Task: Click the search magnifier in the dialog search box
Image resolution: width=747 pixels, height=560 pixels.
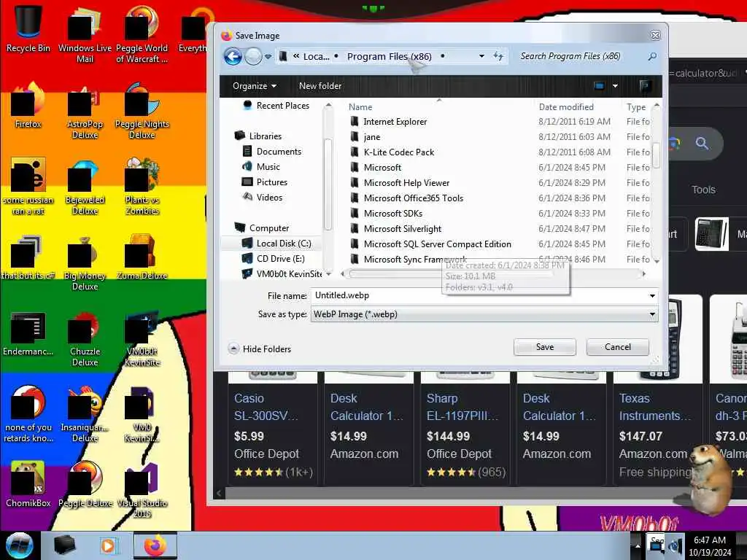Action: (x=652, y=56)
